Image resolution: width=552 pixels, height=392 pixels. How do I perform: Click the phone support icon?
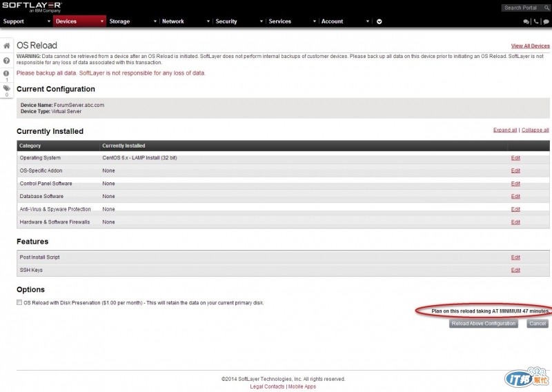click(x=536, y=21)
